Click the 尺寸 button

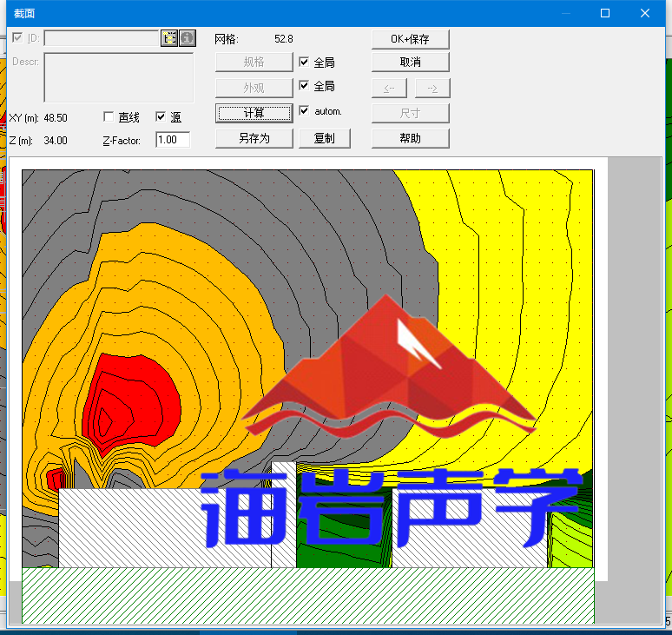pos(411,113)
